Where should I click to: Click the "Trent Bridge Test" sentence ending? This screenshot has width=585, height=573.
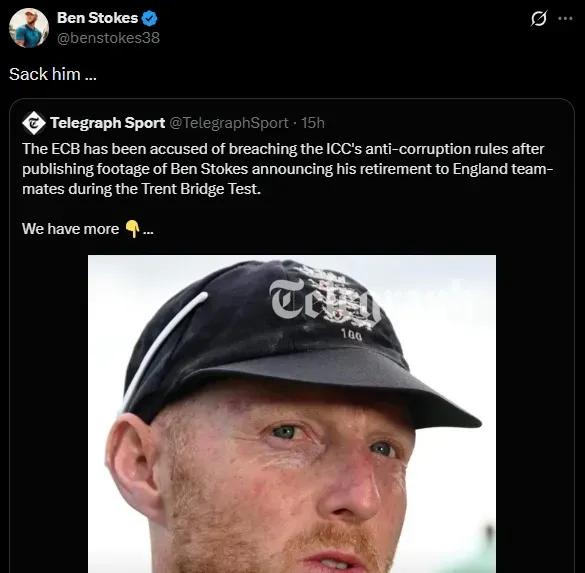tap(201, 189)
